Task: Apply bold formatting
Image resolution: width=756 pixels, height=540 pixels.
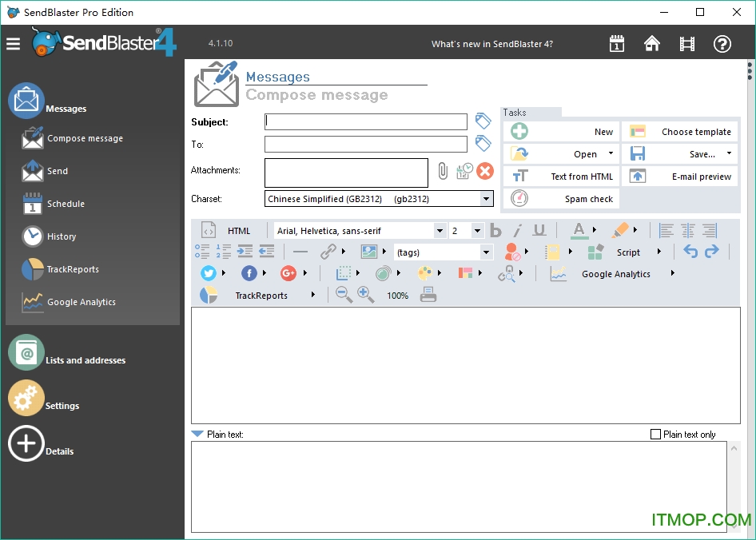Action: 495,231
